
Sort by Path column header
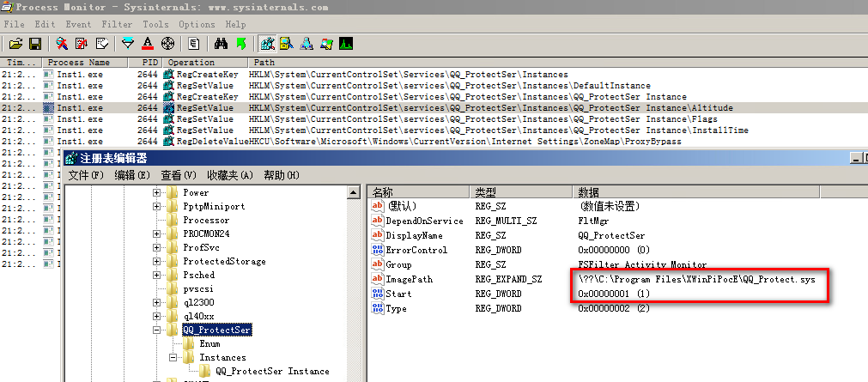pos(559,63)
